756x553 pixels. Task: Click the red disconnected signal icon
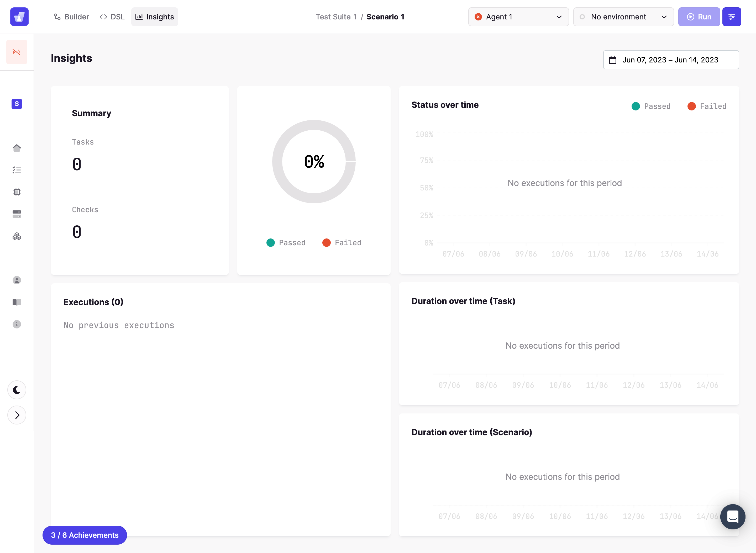[17, 52]
